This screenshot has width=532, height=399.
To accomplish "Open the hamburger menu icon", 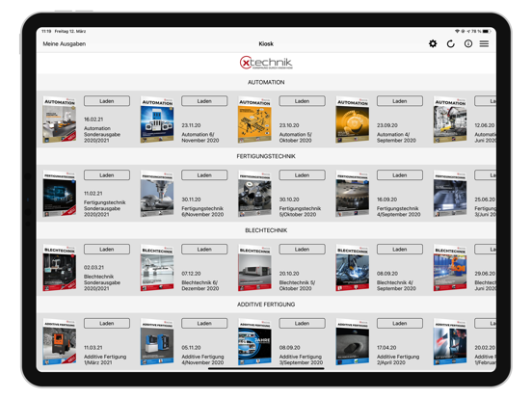I will pos(484,43).
